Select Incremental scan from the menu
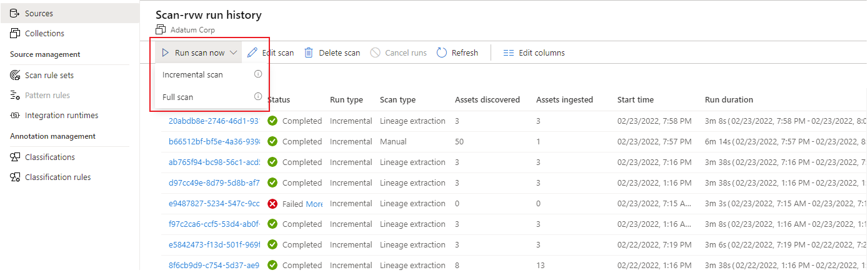Screen dimensions: 868x275 tap(192, 74)
